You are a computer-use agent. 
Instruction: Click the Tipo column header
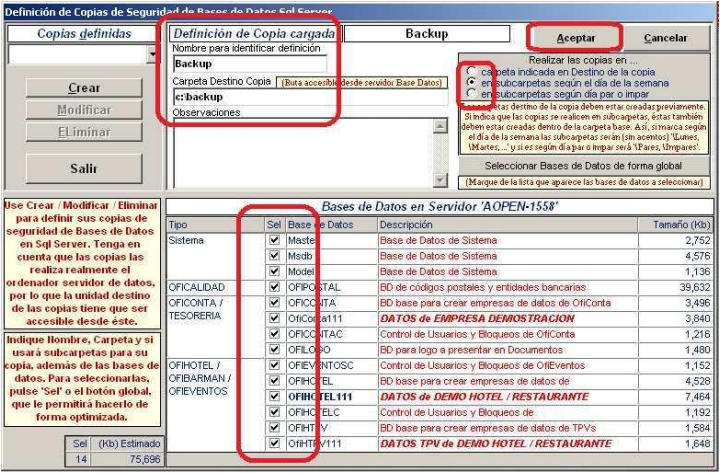[216, 225]
